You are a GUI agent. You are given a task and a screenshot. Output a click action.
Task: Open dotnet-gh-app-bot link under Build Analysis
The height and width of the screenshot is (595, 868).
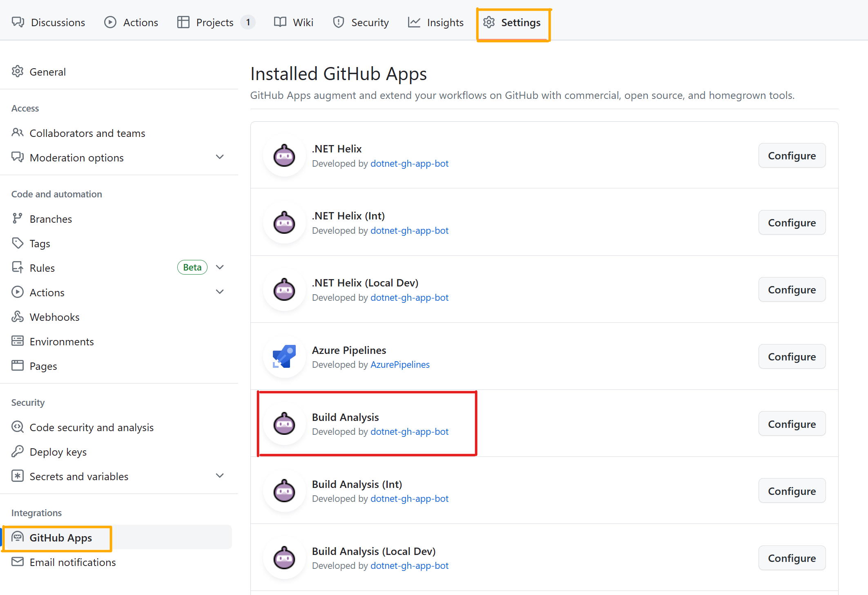409,432
